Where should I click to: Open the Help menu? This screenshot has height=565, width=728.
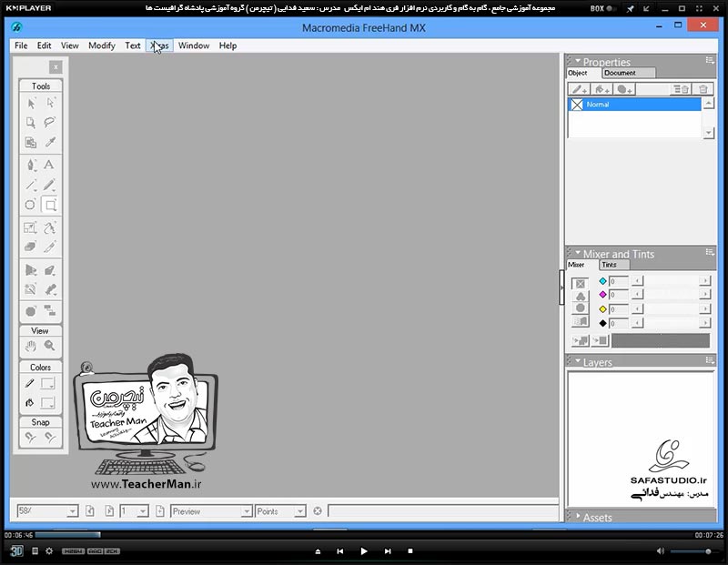tap(228, 45)
